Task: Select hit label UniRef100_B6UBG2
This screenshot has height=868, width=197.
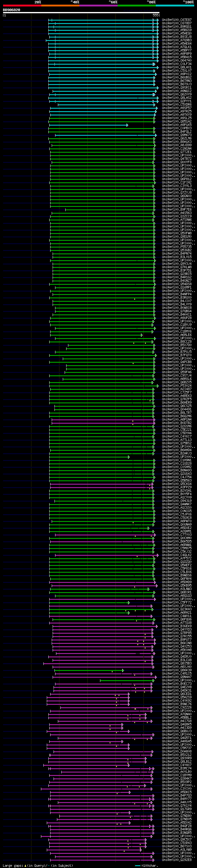Action: pos(177,78)
